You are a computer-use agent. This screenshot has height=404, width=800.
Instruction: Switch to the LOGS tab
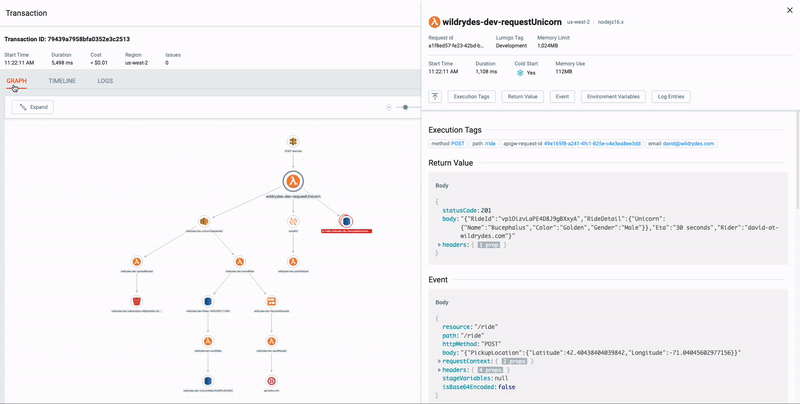coord(105,81)
